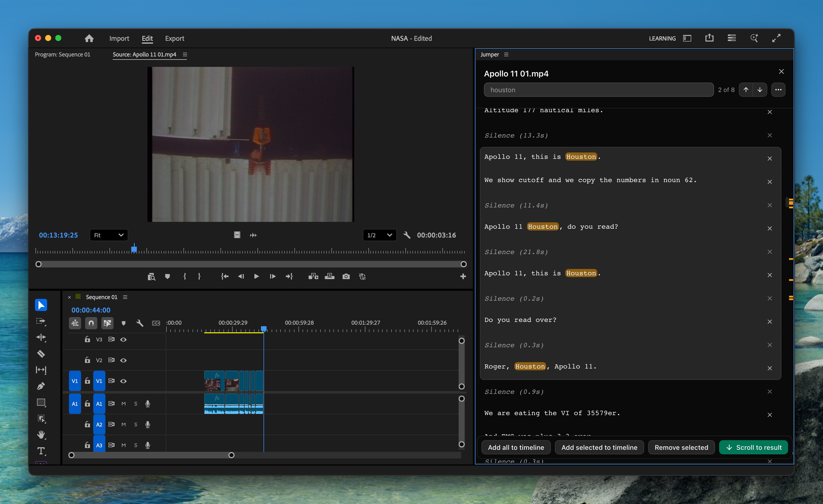The width and height of the screenshot is (823, 504).
Task: Select the Track Select Forward tool
Action: tap(41, 321)
